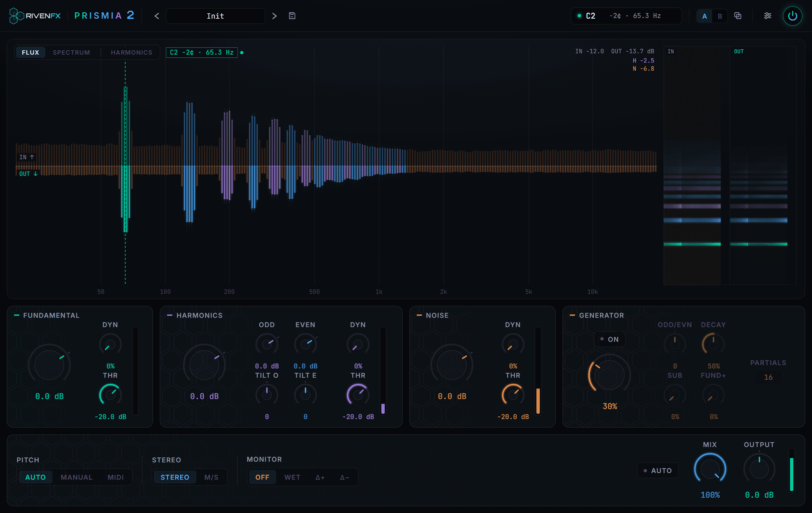
Task: Go to previous preset with left chevron
Action: (157, 16)
